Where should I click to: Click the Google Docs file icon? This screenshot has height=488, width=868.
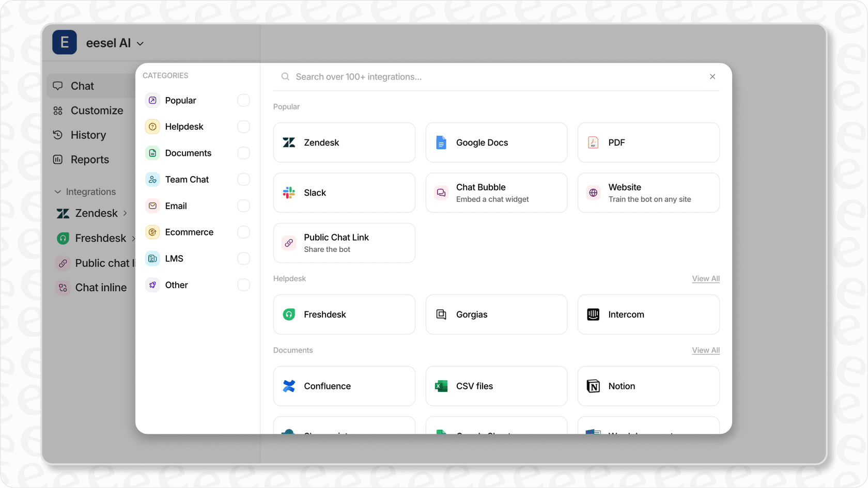tap(441, 143)
